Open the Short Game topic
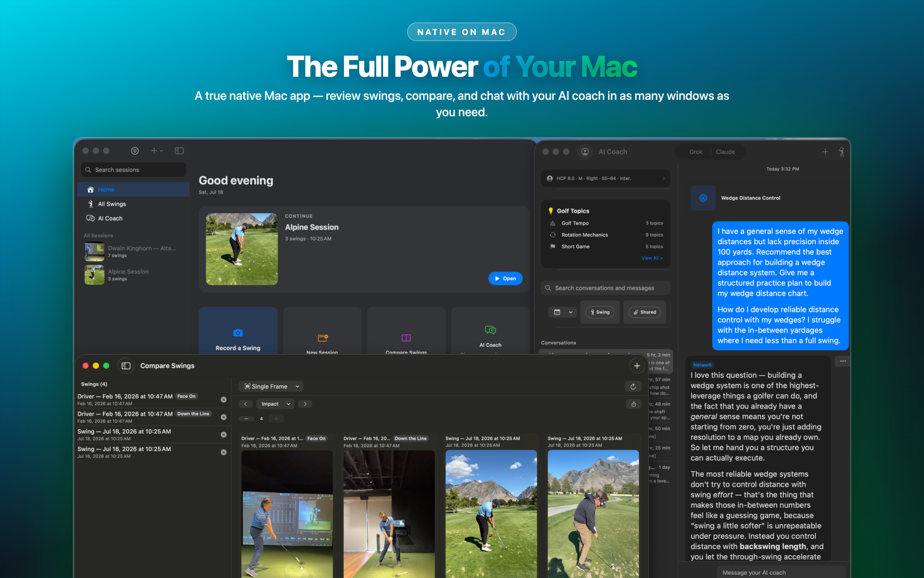924x578 pixels. 605,247
